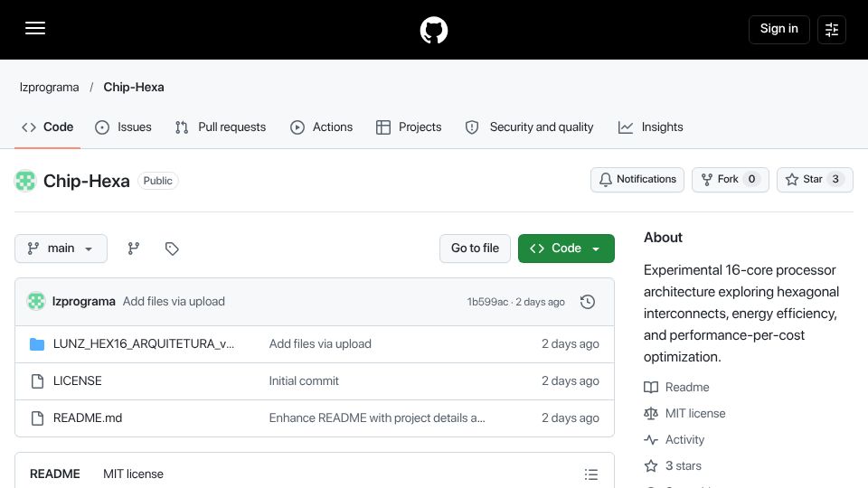Open Security and quality tab
Image resolution: width=868 pixels, height=488 pixels.
pyautogui.click(x=529, y=127)
